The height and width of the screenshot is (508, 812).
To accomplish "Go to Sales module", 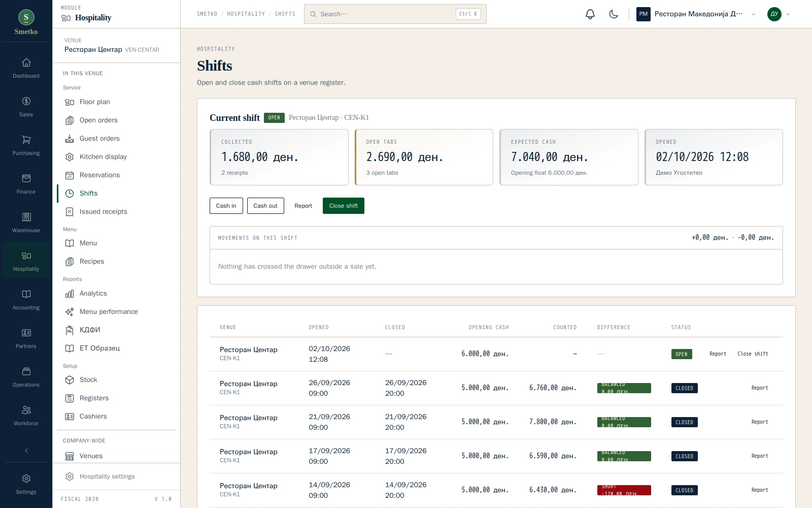I will click(26, 107).
